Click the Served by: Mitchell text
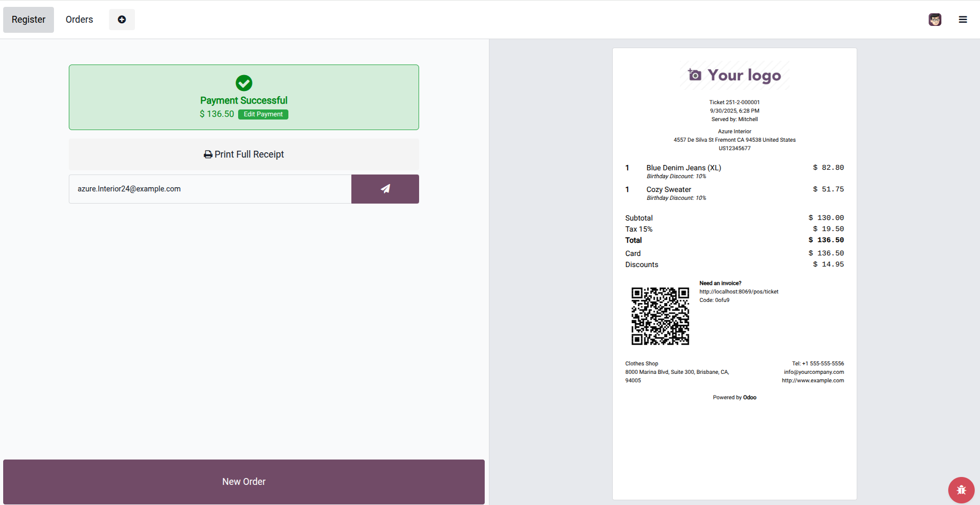 click(734, 119)
